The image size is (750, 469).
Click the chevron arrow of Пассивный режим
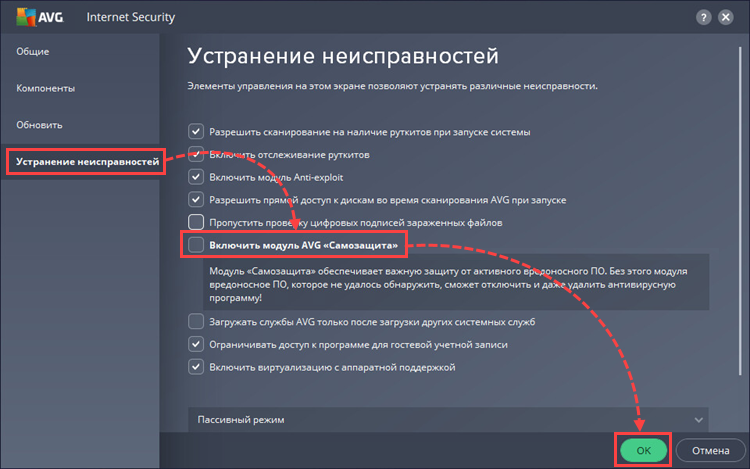(698, 420)
